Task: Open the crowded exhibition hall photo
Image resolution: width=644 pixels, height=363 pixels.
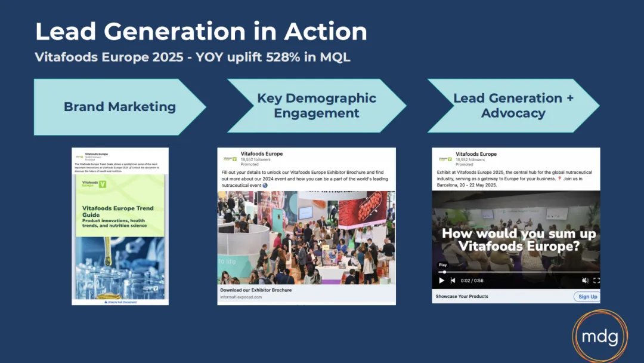Action: [306, 238]
